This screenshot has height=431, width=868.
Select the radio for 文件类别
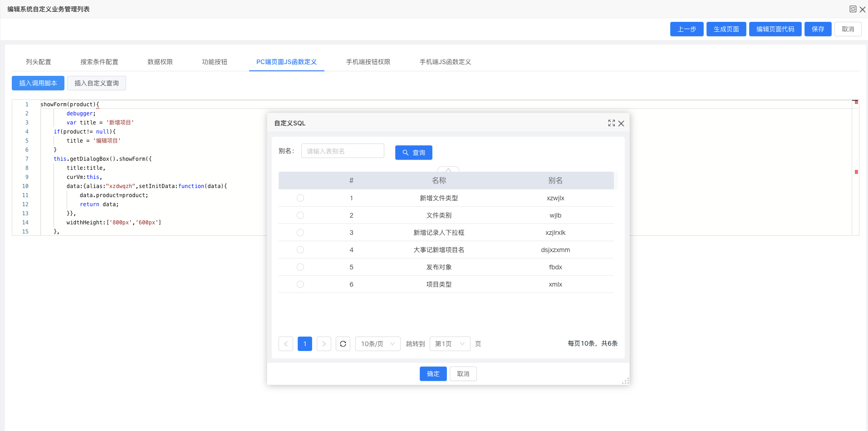pos(300,215)
